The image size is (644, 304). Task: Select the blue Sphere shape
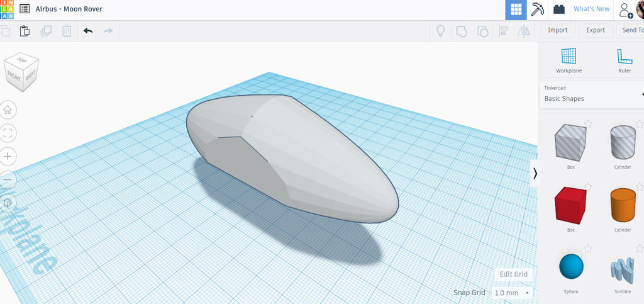coord(571,266)
